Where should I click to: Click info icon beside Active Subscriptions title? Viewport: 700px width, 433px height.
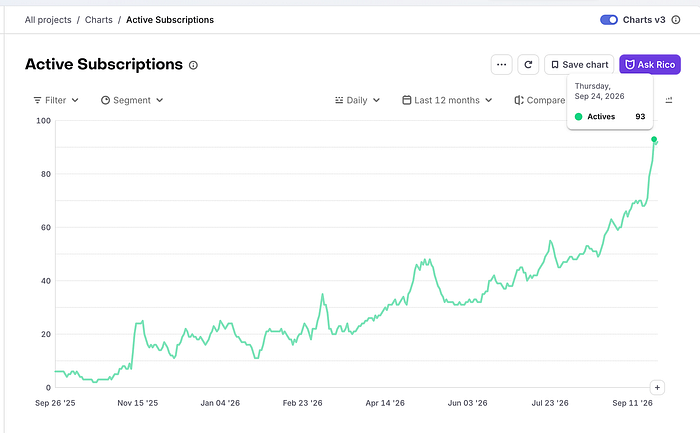click(193, 65)
